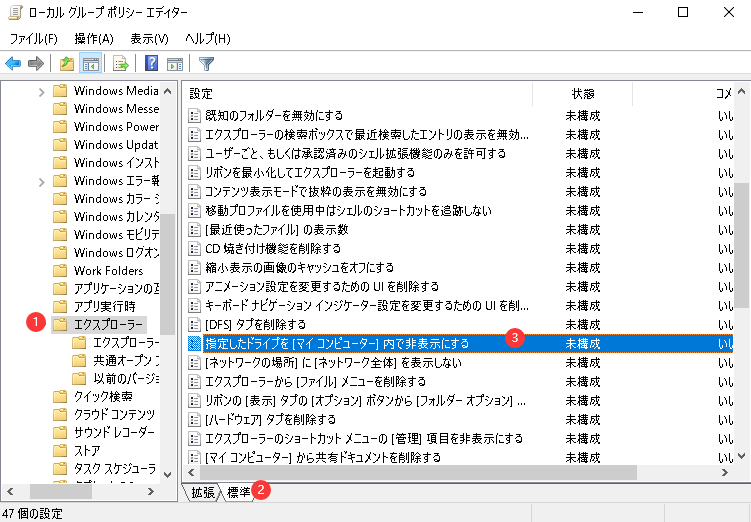This screenshot has width=751, height=522.
Task: Click the エクスプローラー folder icon in tree
Action: click(x=60, y=325)
